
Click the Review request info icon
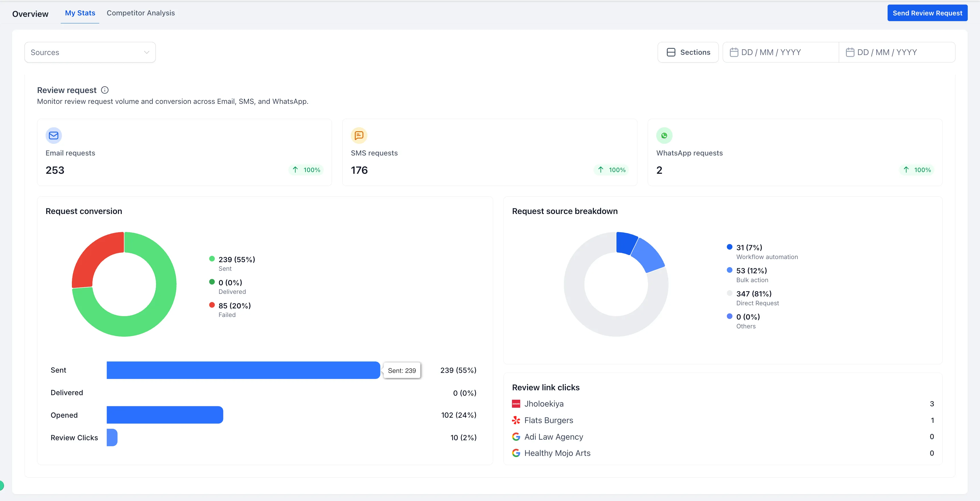tap(105, 90)
